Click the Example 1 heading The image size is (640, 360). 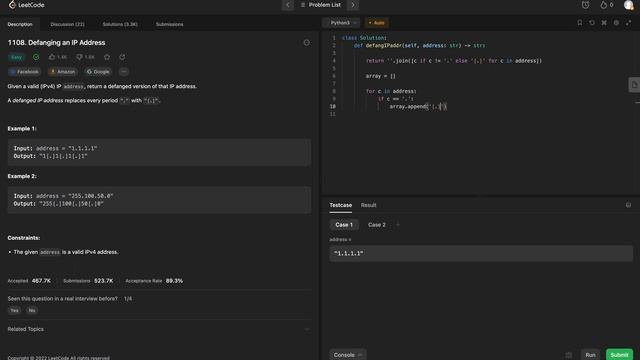(x=22, y=129)
